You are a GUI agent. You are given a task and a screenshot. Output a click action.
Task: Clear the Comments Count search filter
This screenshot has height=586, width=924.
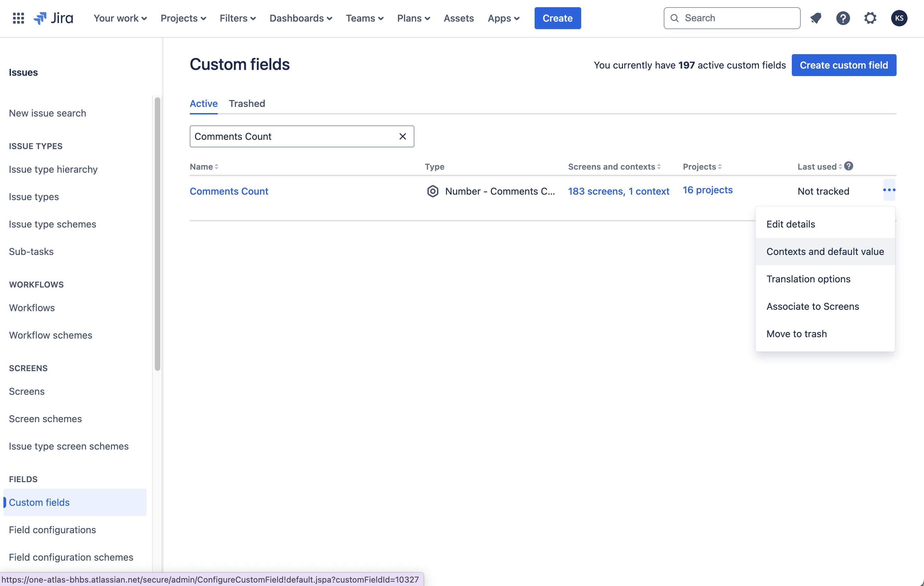tap(402, 136)
